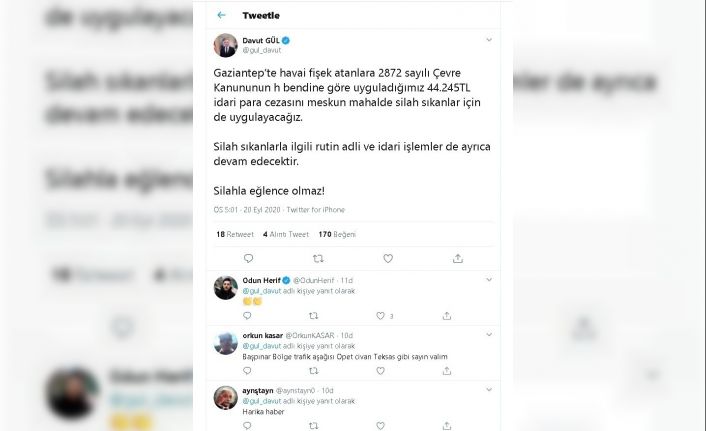The height and width of the screenshot is (431, 706).
Task: Share orkun kasar's reply
Action: [x=447, y=371]
